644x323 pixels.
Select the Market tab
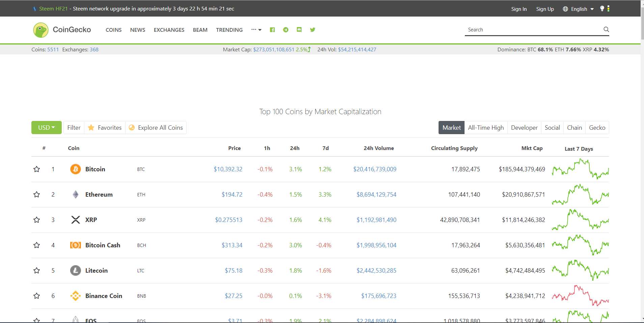(451, 128)
